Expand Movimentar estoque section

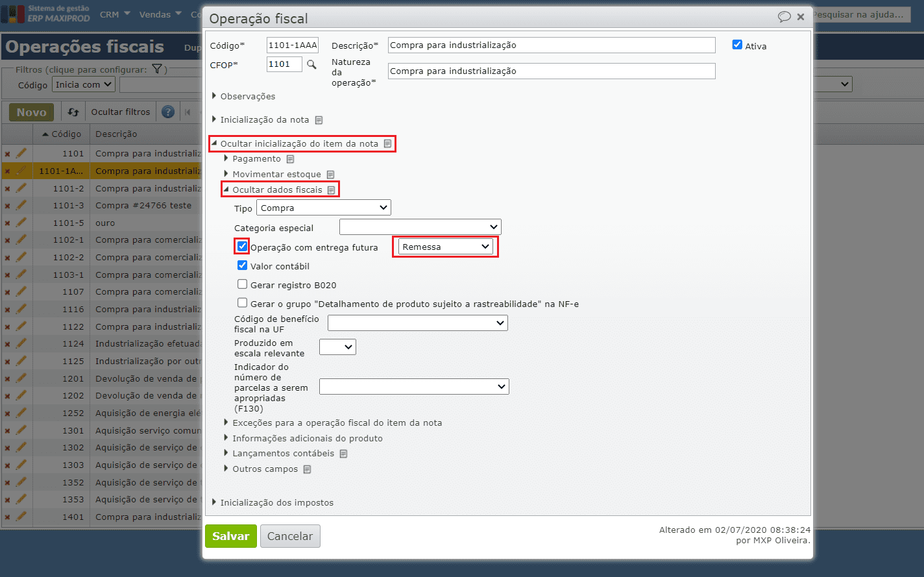pos(273,175)
